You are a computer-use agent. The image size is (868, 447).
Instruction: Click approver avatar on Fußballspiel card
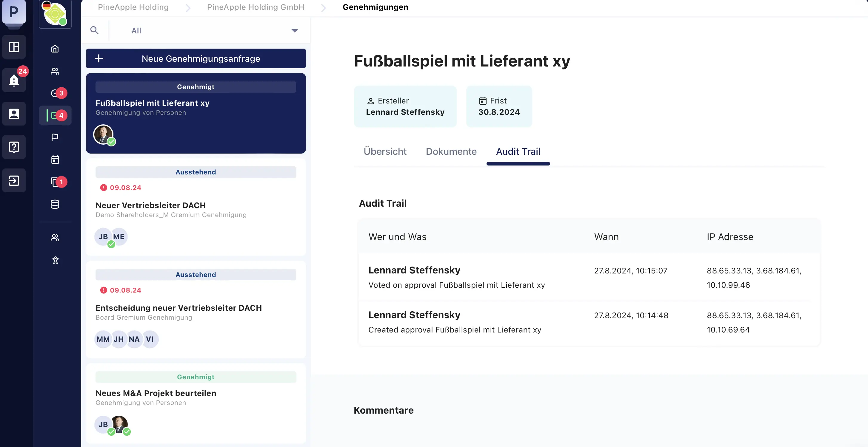[104, 134]
